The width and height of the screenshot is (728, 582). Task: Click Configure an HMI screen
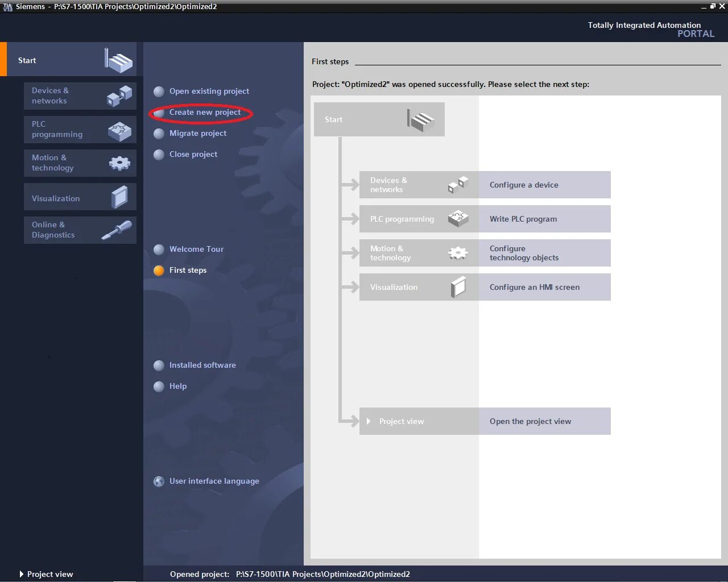point(544,287)
